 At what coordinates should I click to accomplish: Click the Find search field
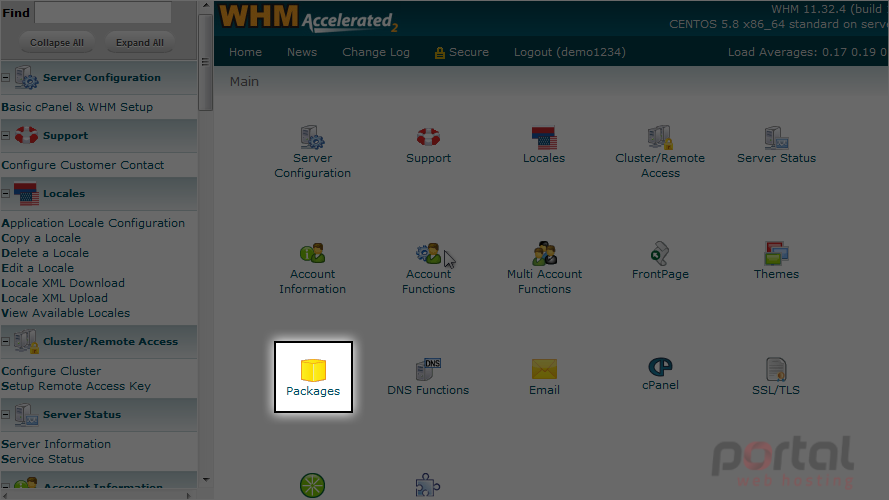tap(103, 12)
